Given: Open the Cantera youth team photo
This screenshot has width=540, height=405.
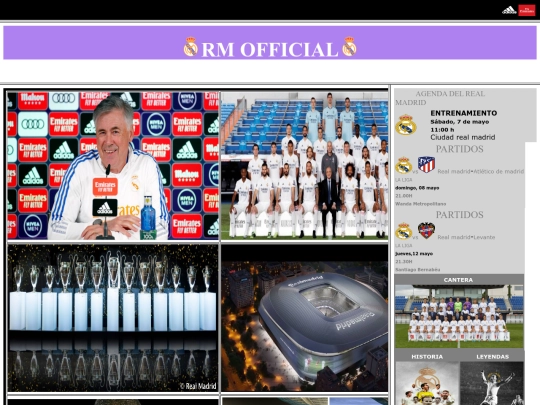Looking at the screenshot, I should click(x=459, y=316).
